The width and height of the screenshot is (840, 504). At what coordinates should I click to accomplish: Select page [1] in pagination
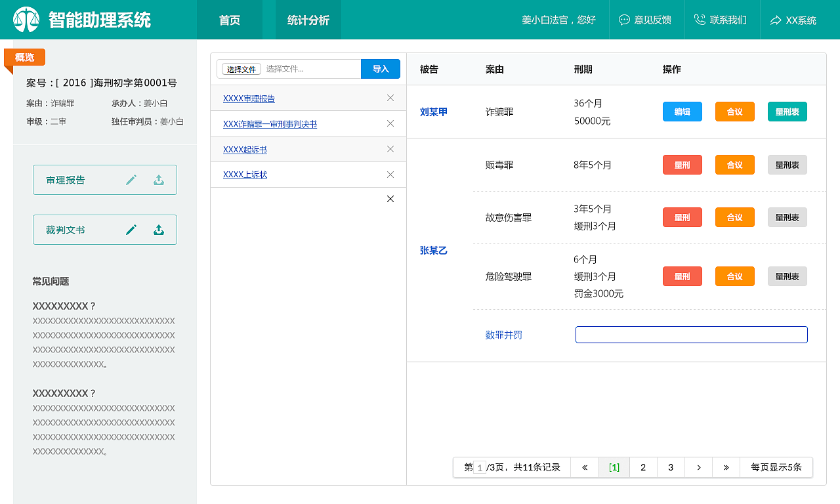pos(614,467)
